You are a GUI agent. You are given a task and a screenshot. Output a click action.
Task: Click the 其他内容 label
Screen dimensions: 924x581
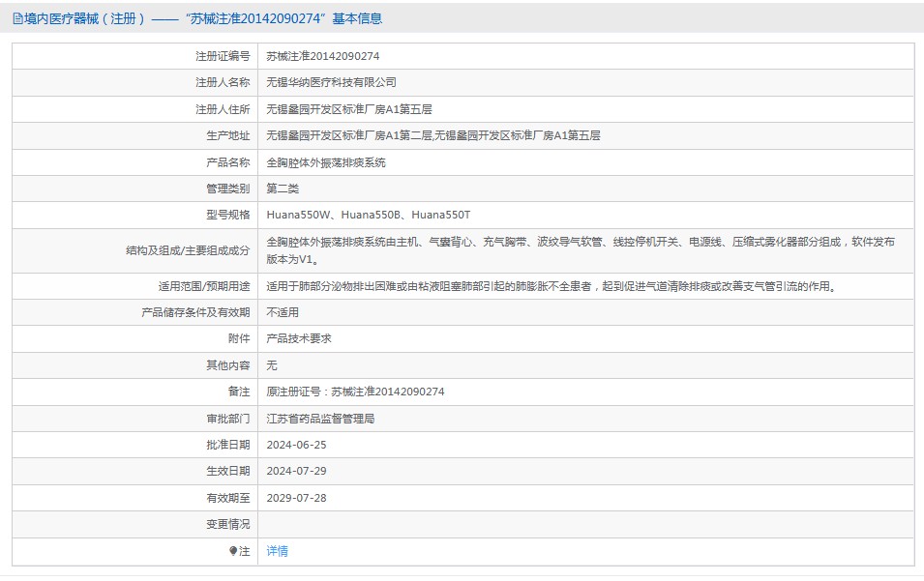coord(228,365)
